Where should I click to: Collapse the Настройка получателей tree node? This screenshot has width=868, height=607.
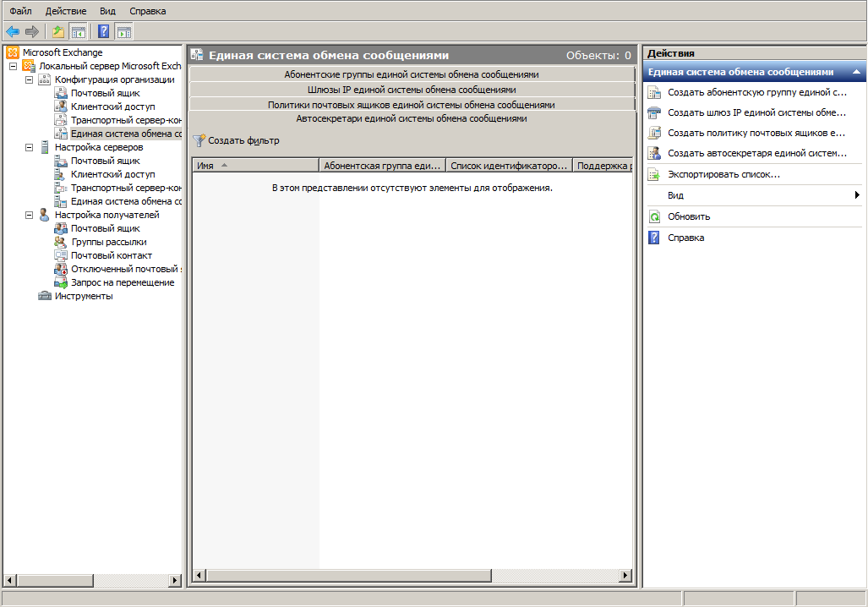click(30, 215)
